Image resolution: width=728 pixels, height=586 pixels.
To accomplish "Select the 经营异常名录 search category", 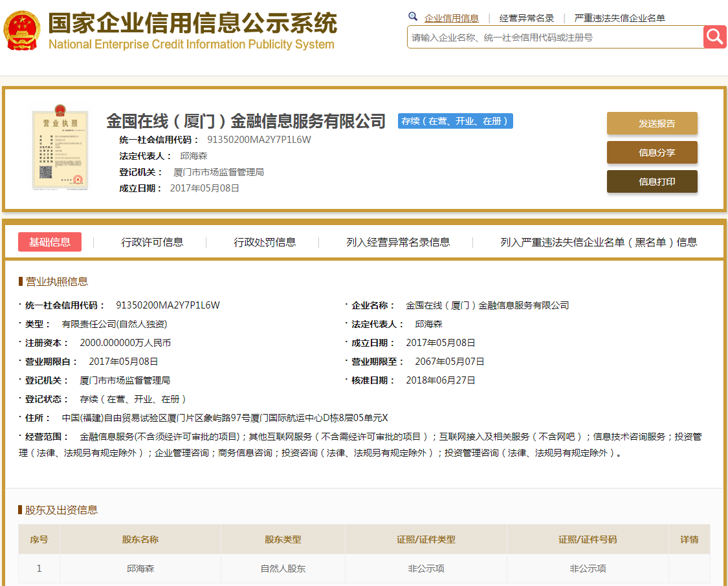I will 526,18.
